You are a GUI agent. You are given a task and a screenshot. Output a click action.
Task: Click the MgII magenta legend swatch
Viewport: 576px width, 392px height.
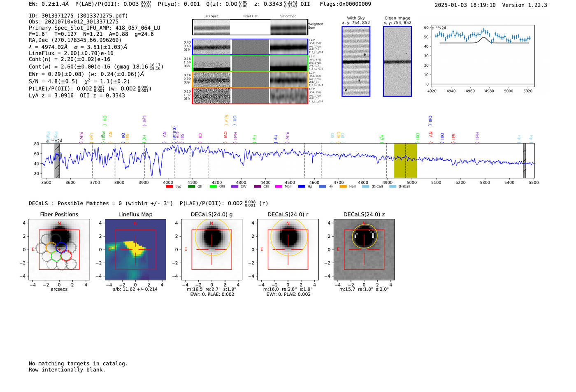click(279, 187)
